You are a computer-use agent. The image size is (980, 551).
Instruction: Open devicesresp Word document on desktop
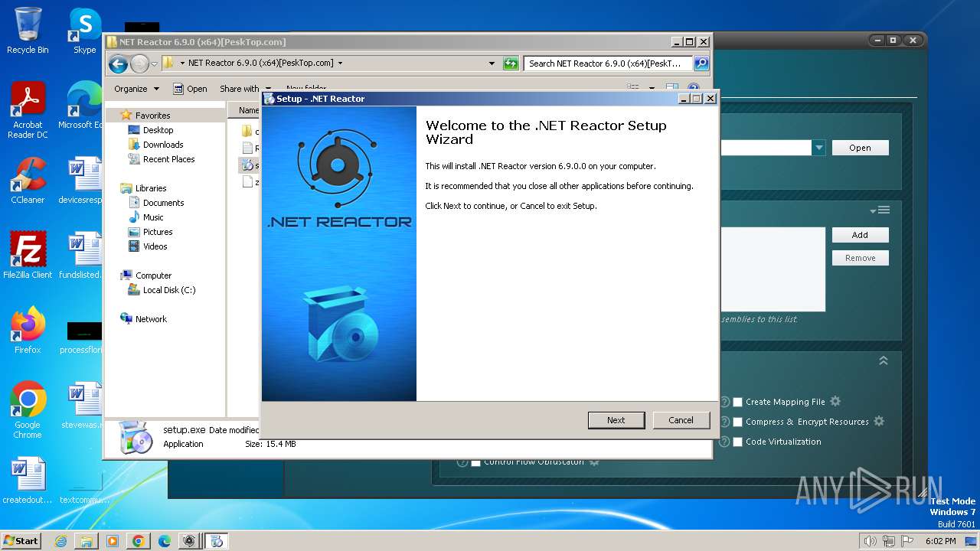coord(83,181)
